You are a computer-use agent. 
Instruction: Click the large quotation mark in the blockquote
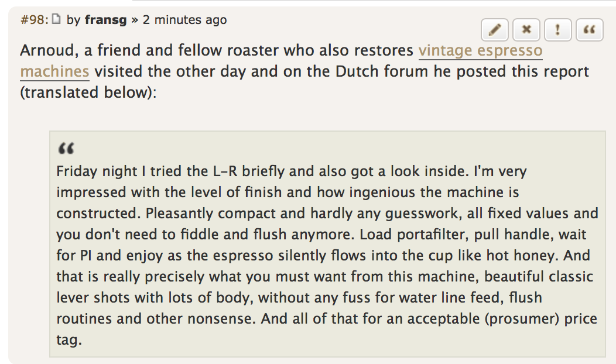click(66, 149)
